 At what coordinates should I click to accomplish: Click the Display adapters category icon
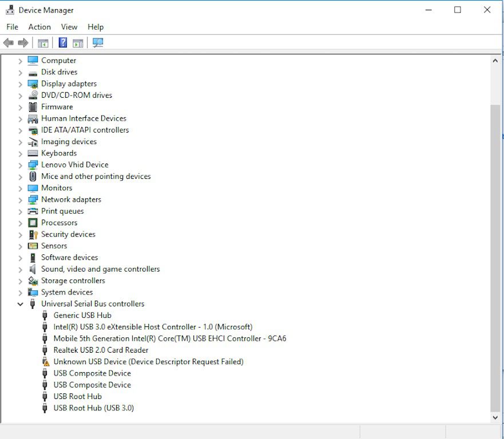pos(33,84)
